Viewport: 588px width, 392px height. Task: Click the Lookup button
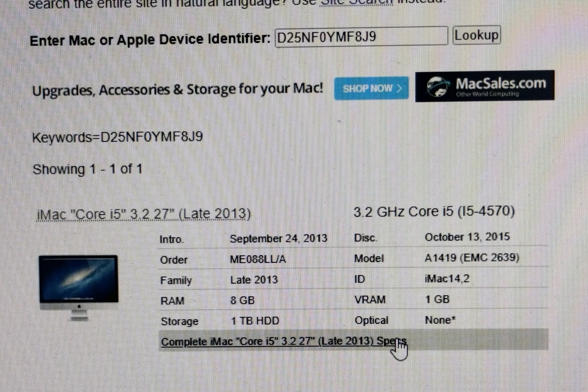point(476,35)
